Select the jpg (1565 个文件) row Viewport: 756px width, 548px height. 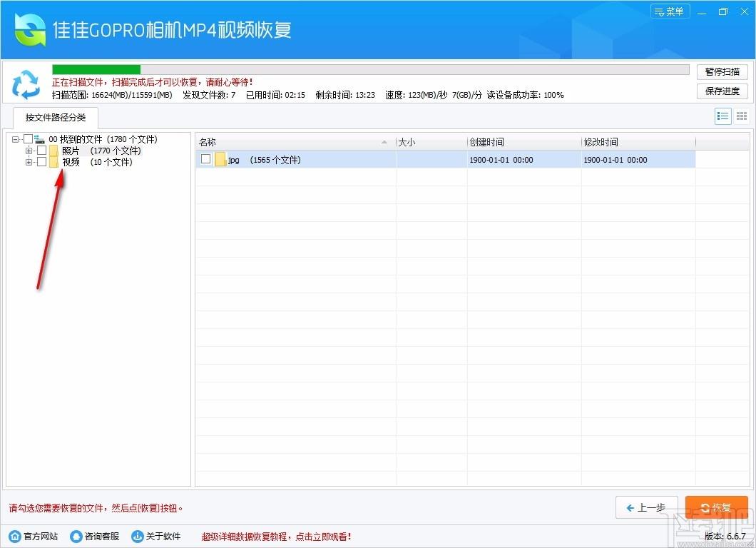(x=446, y=159)
